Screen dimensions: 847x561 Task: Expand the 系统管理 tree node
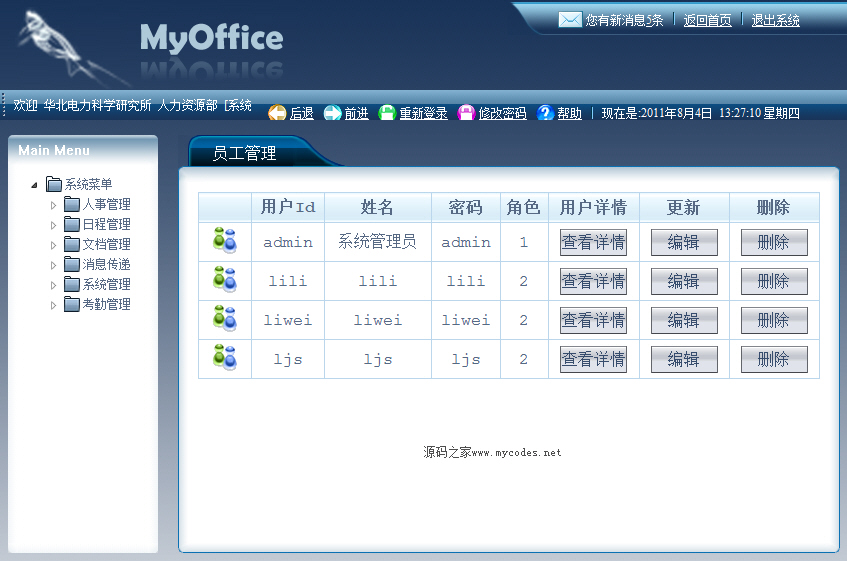coord(53,285)
